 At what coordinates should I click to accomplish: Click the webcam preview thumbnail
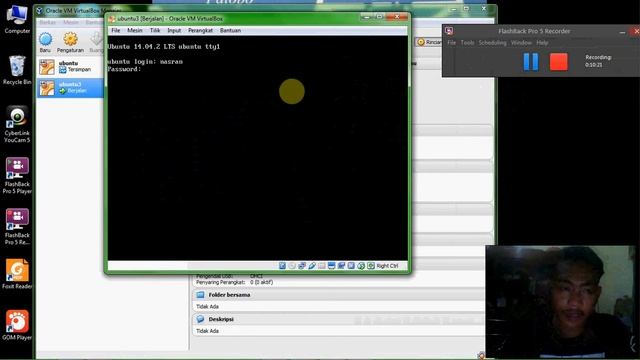tap(560, 302)
